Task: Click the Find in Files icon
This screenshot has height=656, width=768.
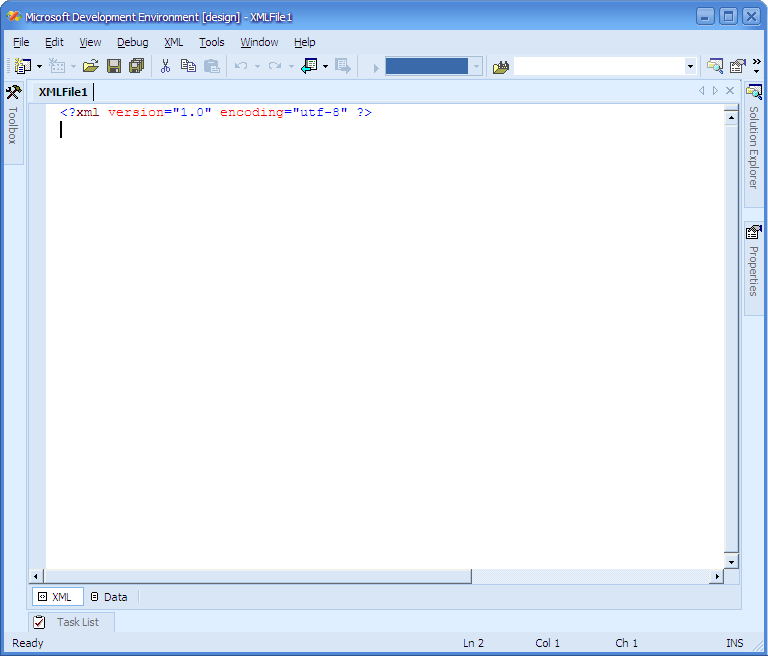Action: (x=501, y=66)
